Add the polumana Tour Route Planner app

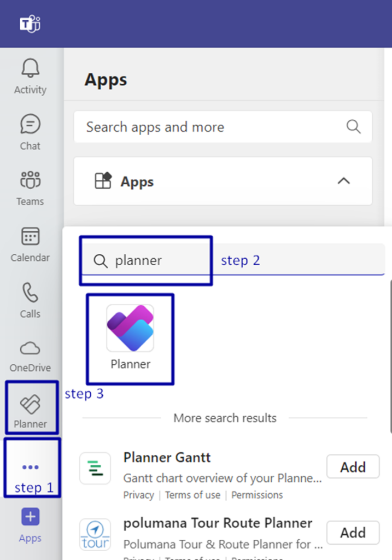[x=353, y=533]
